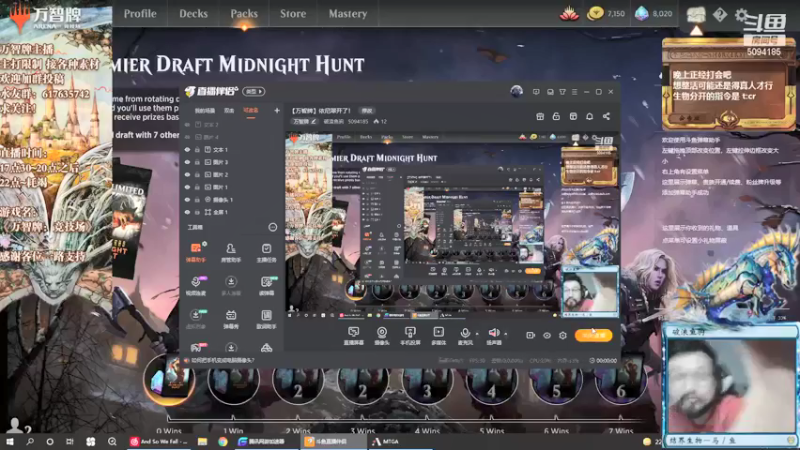Switch to MTGA Store tab

click(x=293, y=14)
